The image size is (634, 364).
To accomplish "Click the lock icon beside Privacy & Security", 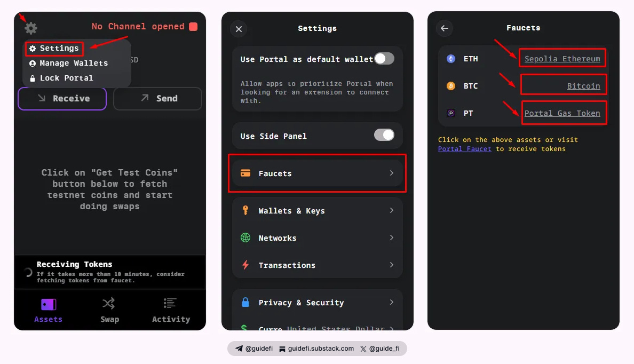I will [245, 302].
